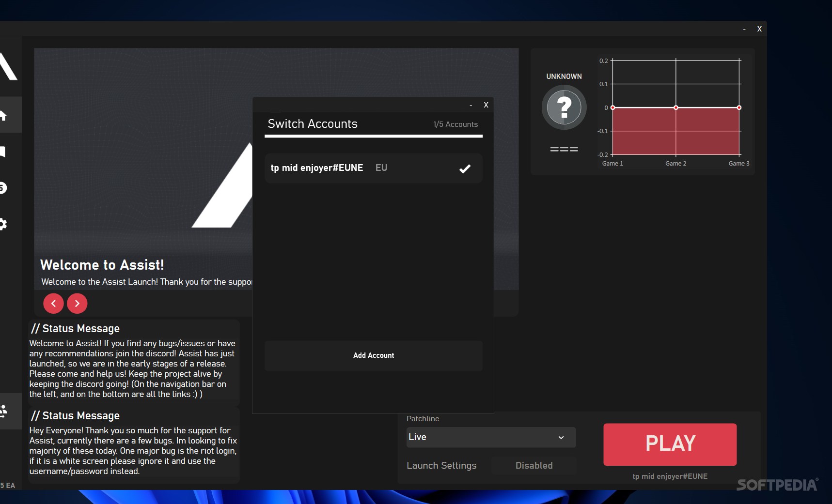This screenshot has height=504, width=832.
Task: Open the Patchline Live dropdown
Action: (491, 437)
